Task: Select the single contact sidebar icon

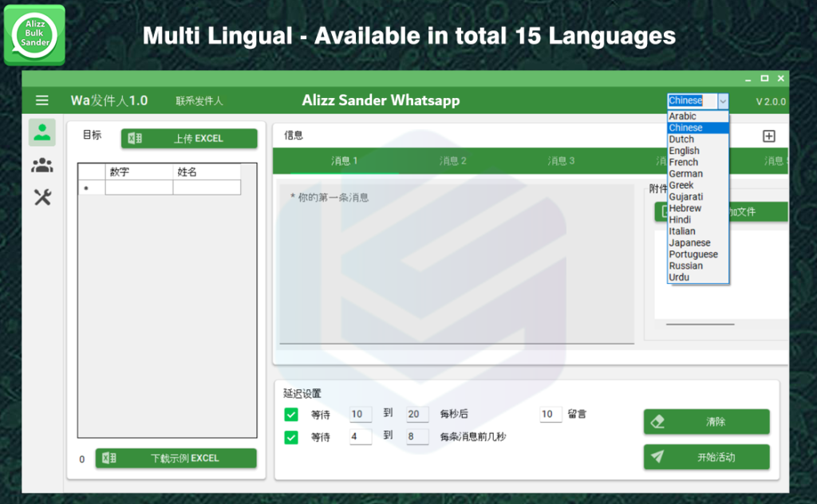Action: pos(42,132)
